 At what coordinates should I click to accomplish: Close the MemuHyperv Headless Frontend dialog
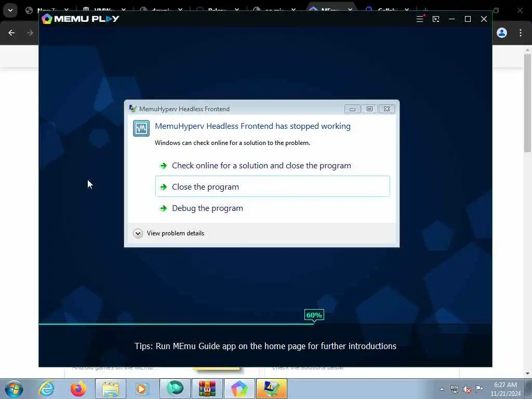tap(387, 109)
